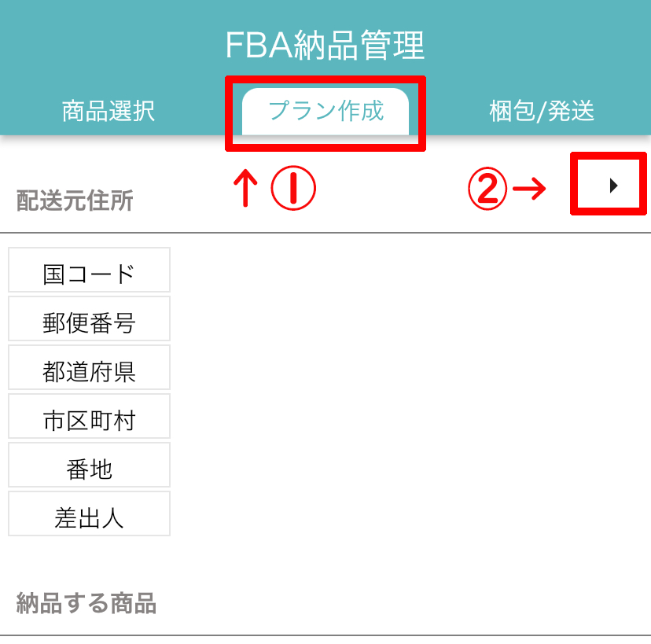
Task: Select the 市区町村 label cell
Action: 89,421
